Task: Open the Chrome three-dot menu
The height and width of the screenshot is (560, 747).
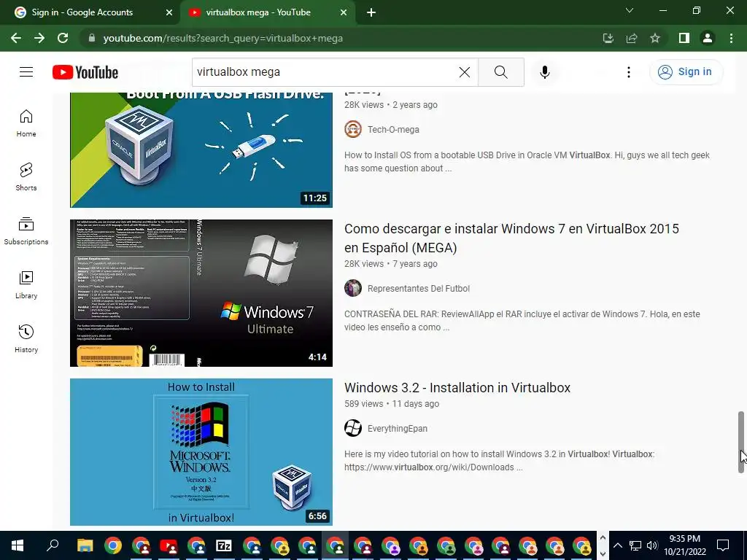Action: (x=731, y=38)
